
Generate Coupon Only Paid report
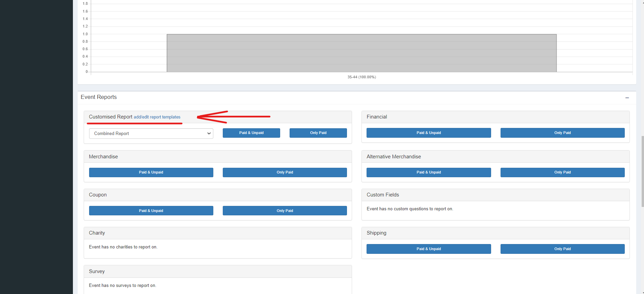[x=285, y=211]
